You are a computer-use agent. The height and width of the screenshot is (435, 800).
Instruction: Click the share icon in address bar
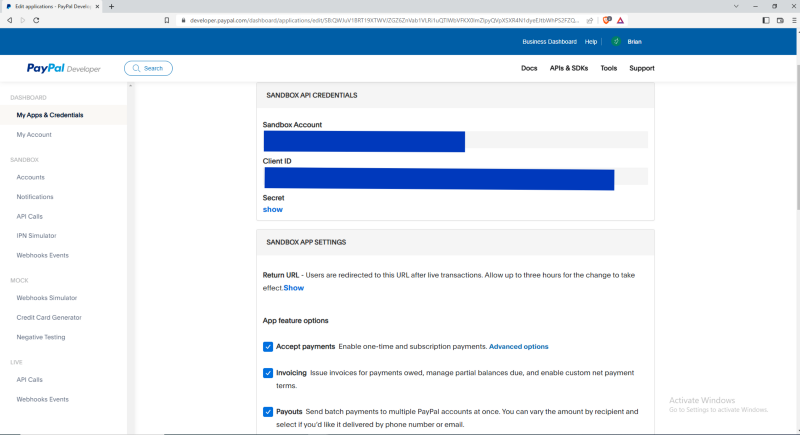coord(590,20)
